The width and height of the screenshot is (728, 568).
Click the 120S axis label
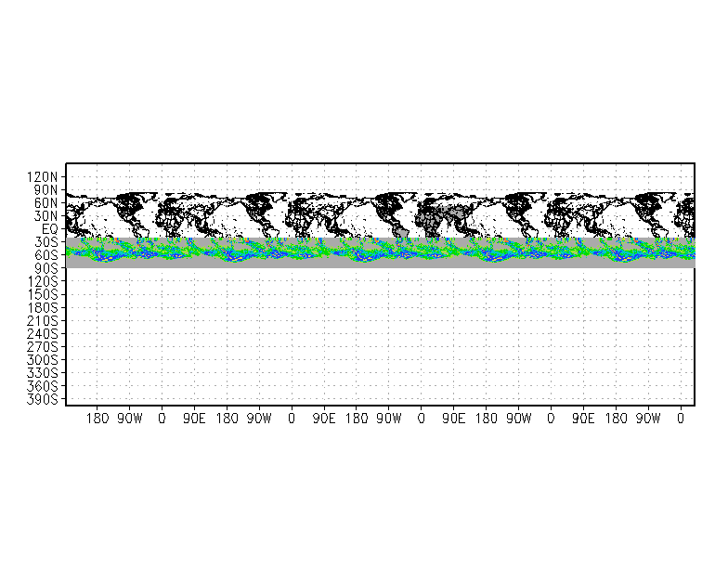tap(43, 281)
